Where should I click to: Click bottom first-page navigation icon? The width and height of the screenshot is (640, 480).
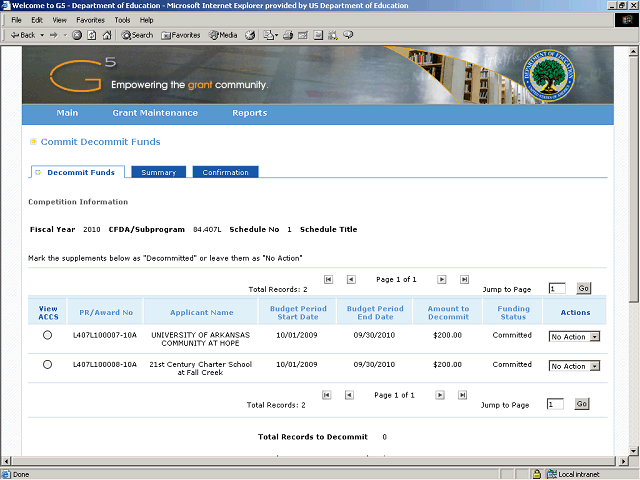click(x=327, y=395)
